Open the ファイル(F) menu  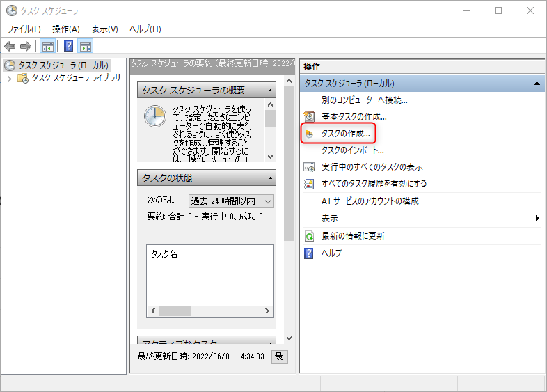tap(24, 29)
